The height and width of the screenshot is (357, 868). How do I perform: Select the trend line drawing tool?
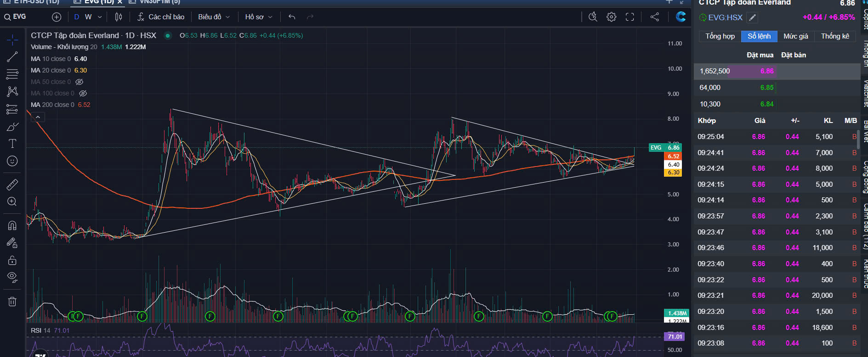pos(12,57)
